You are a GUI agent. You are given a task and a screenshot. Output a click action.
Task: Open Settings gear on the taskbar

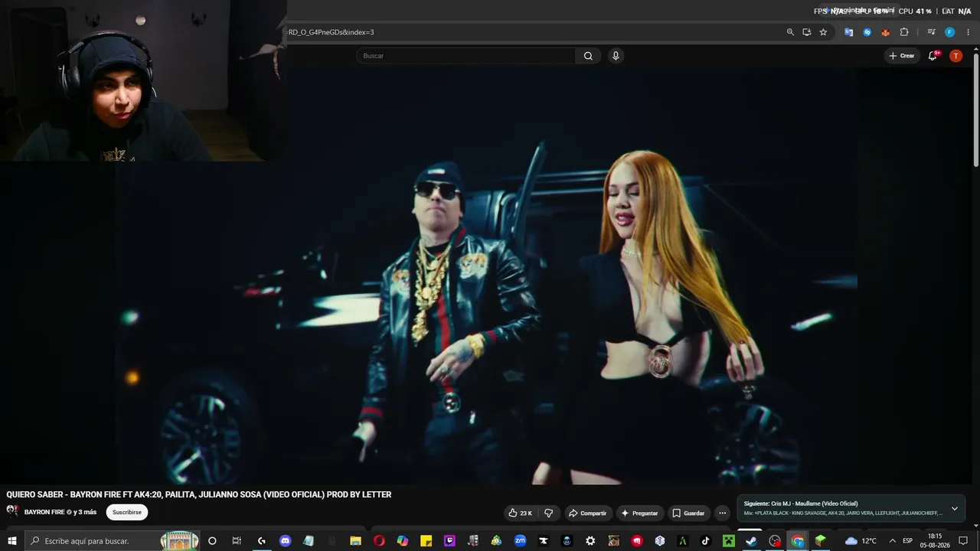coord(590,541)
